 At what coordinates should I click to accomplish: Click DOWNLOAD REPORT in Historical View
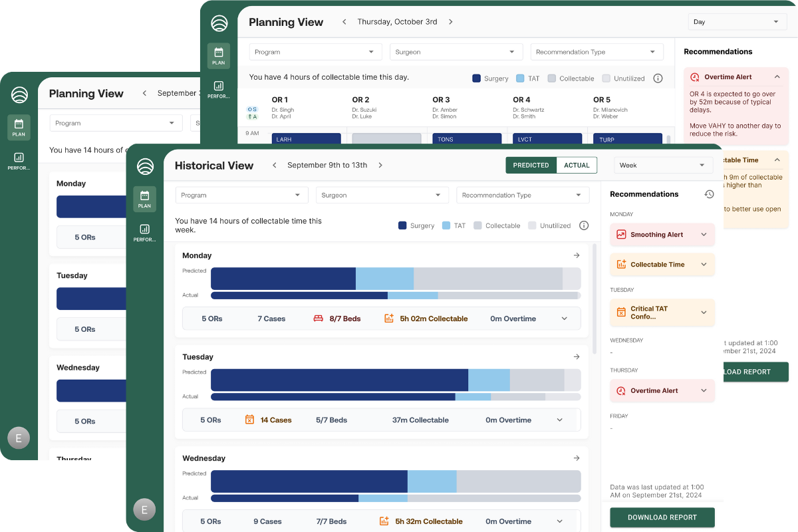pos(662,517)
